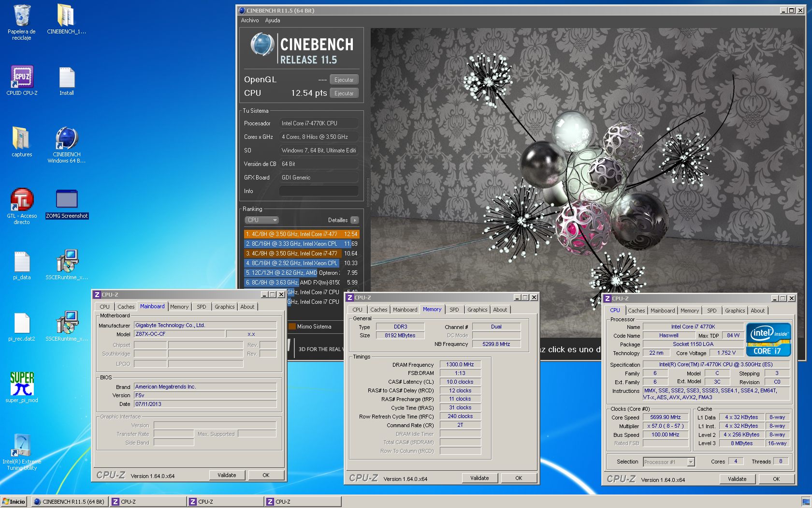The width and height of the screenshot is (812, 508).
Task: Open the Ayuda menu in Cinebench
Action: coord(273,20)
